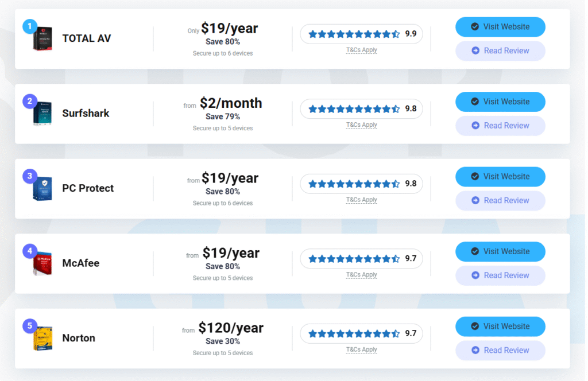This screenshot has height=381, width=588.
Task: Click the PC Protect product box icon
Action: (x=43, y=189)
